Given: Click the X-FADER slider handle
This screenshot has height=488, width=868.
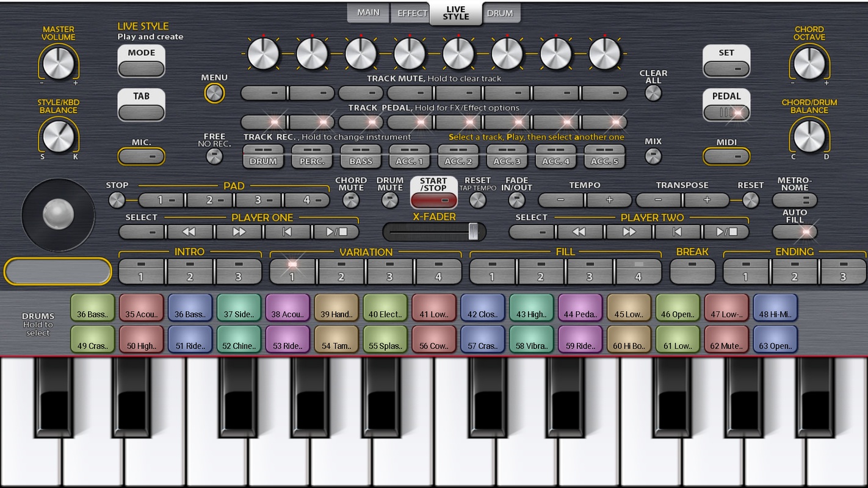Looking at the screenshot, I should (472, 232).
